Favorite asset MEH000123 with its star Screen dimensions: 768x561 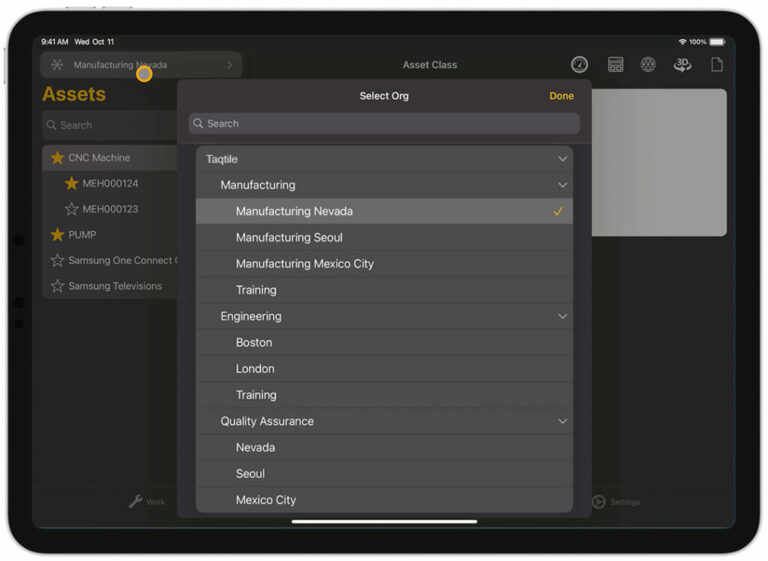click(x=71, y=209)
